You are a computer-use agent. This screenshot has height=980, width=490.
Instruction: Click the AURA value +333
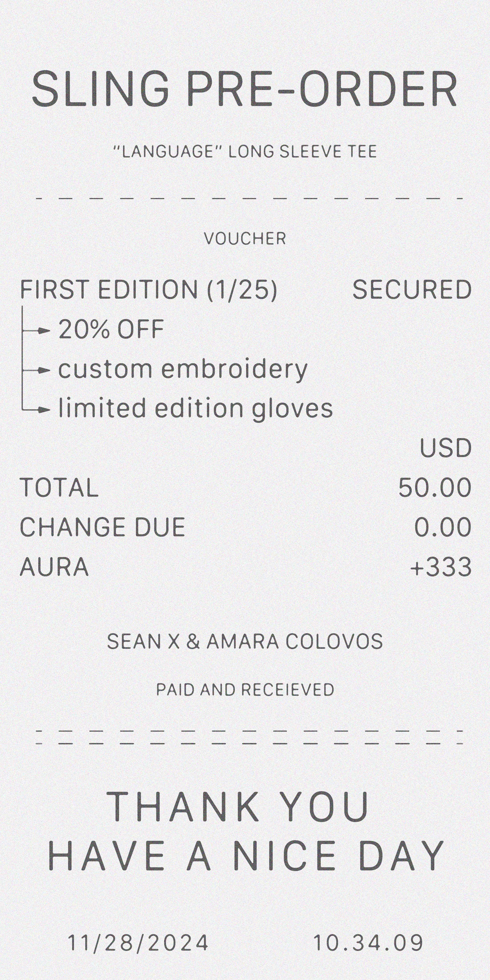tap(441, 567)
